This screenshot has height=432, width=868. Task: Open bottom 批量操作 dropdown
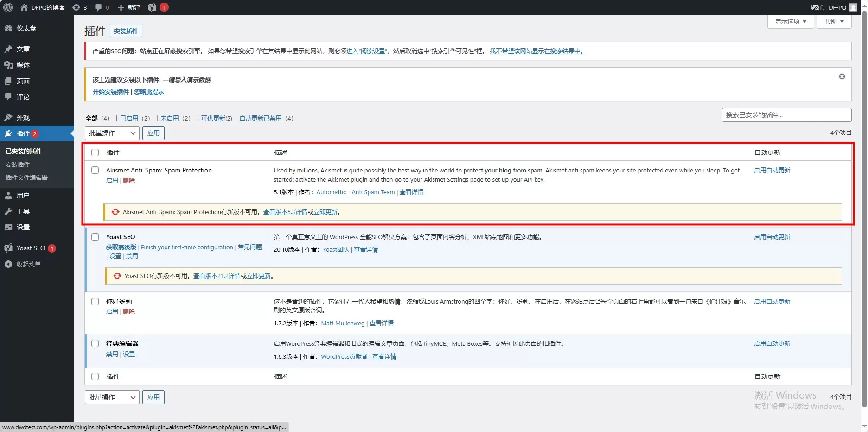[112, 397]
